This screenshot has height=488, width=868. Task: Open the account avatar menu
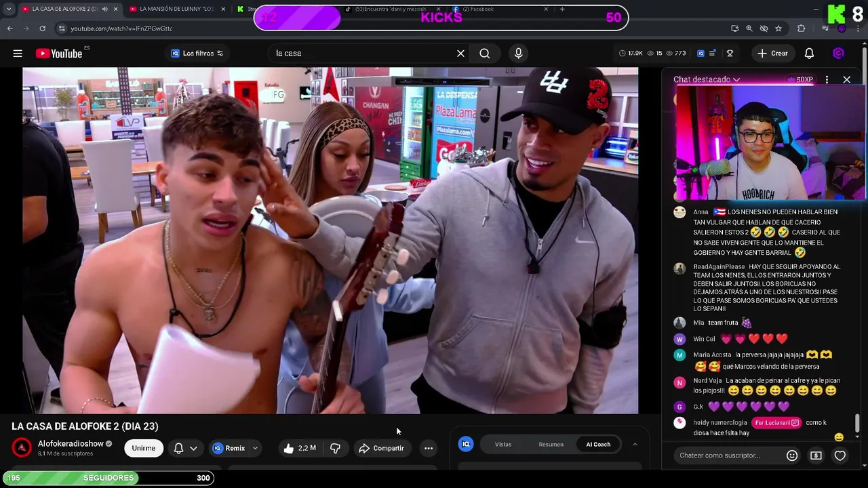pos(838,54)
